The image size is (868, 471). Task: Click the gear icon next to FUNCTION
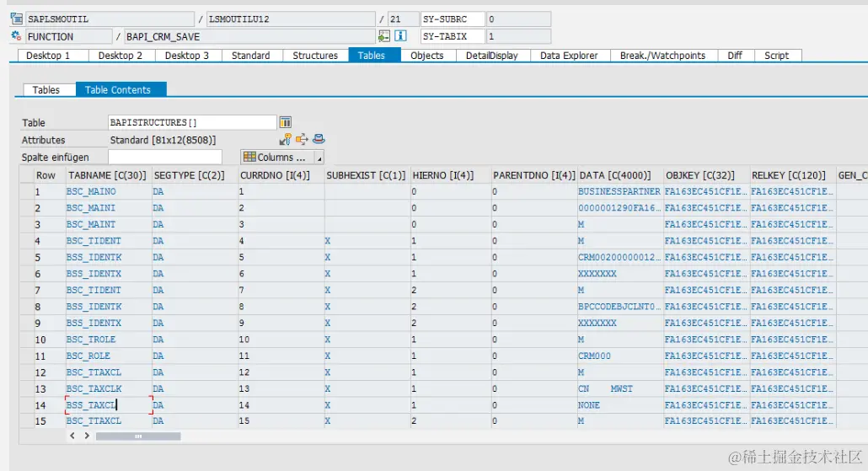tap(16, 36)
